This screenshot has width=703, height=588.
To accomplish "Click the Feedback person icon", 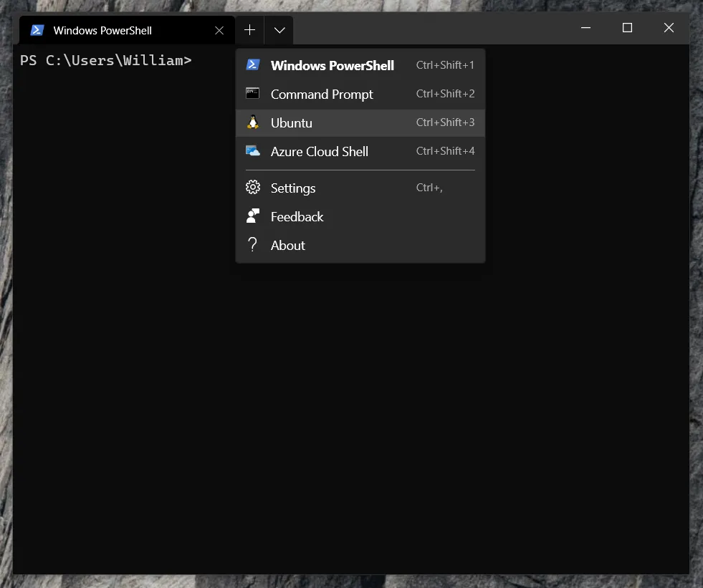I will [253, 216].
